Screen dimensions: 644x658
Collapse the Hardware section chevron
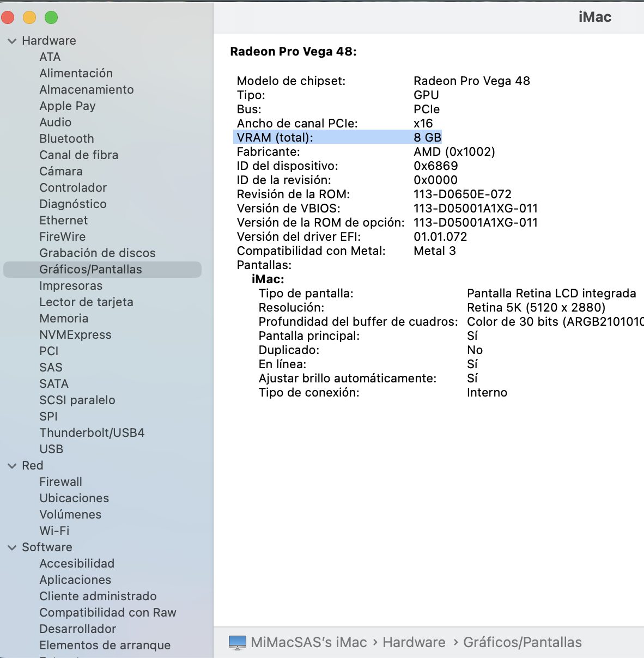pos(12,41)
